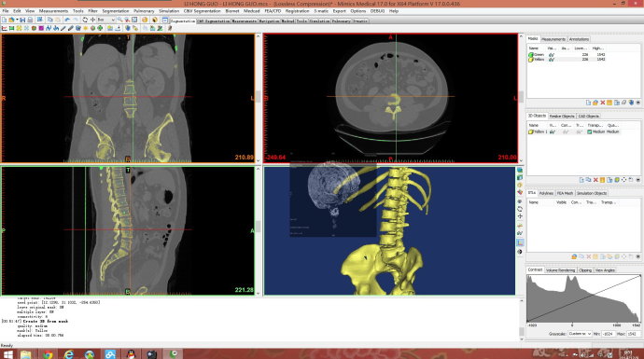Screen dimensions: 644x359
Task: Switch to the Polylines tab
Action: coord(546,193)
